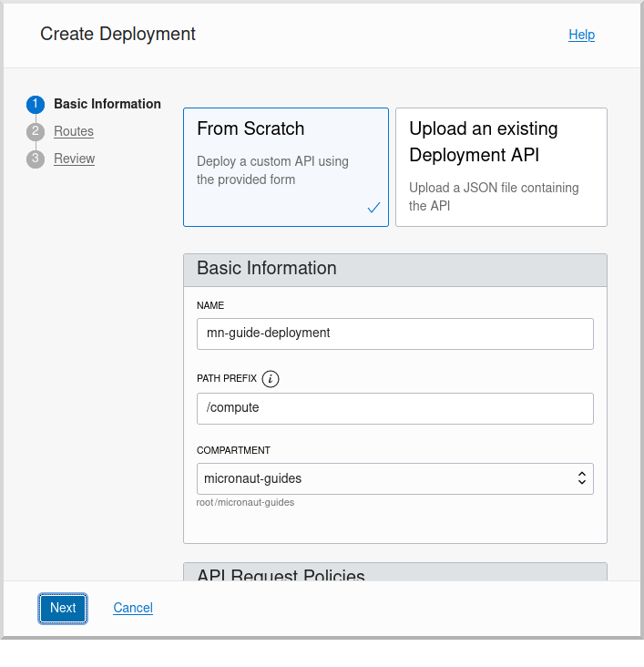This screenshot has width=644, height=667.
Task: Click the Create Deployment title
Action: pos(118,34)
